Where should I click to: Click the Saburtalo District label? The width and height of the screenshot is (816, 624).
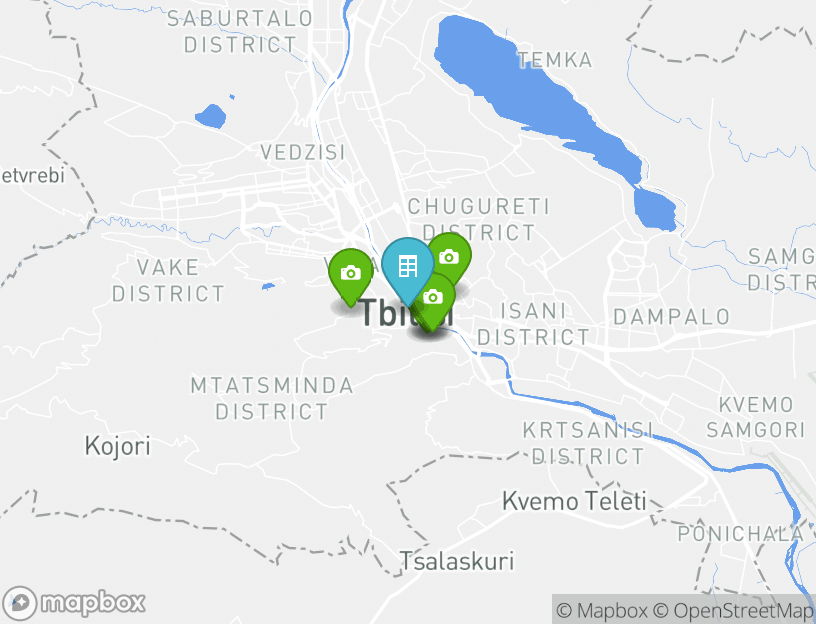(x=240, y=32)
